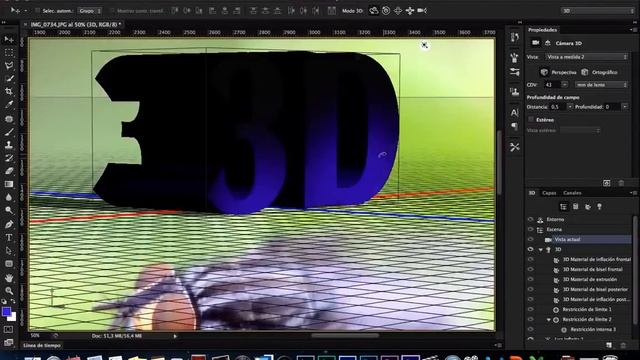Filter 3D panel by meshes

click(x=576, y=207)
